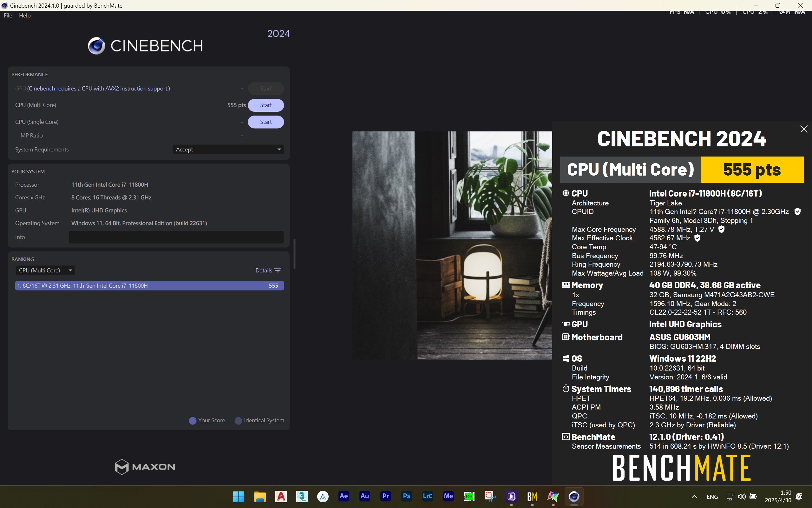Click the Cinebench taskbar icon
The height and width of the screenshot is (508, 812).
(574, 496)
